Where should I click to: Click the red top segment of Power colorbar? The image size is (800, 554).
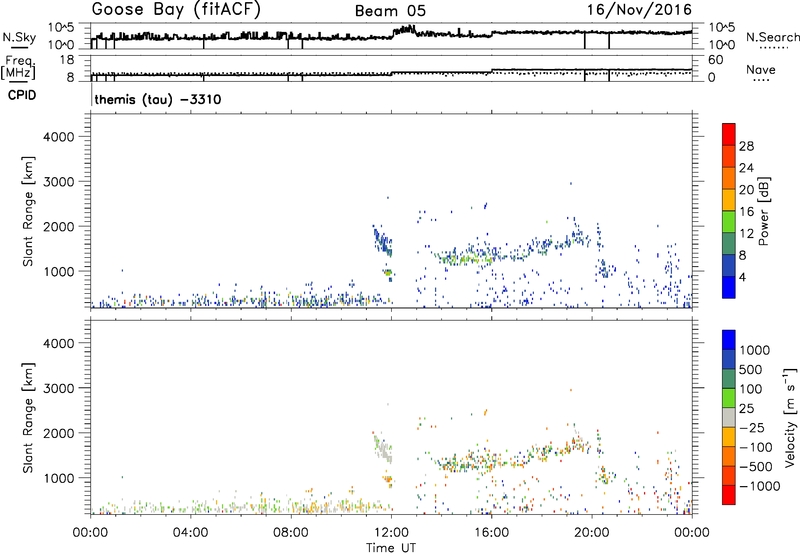coord(729,134)
